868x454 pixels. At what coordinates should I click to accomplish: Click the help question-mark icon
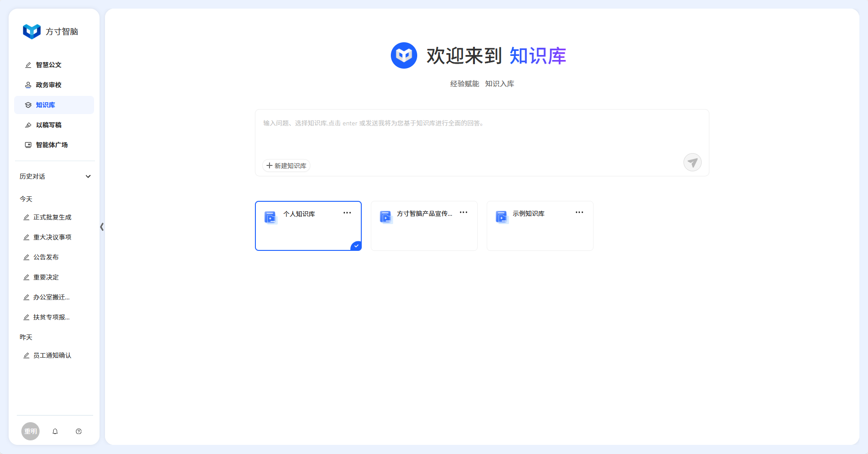point(79,431)
